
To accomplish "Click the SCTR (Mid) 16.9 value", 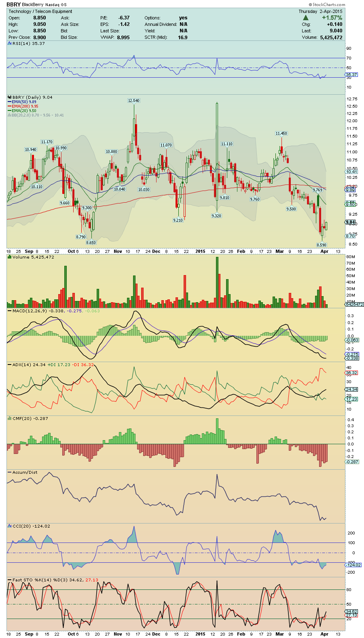I will [x=183, y=37].
